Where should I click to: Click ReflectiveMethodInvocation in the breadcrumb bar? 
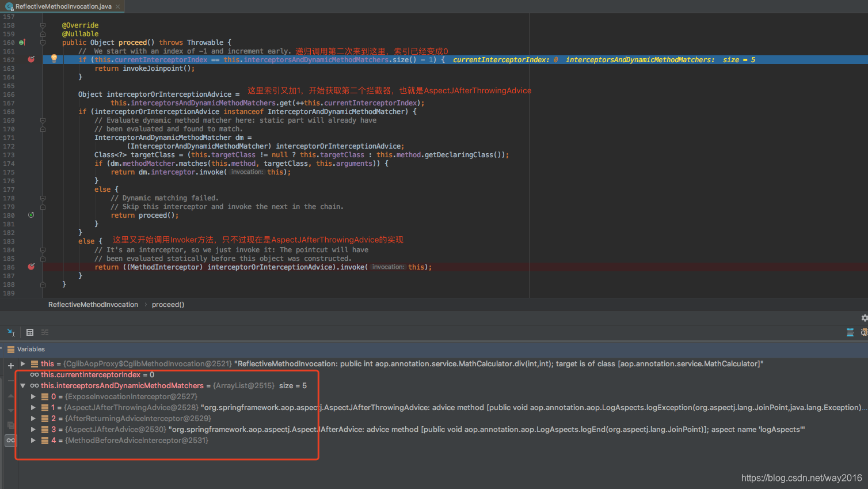(93, 305)
